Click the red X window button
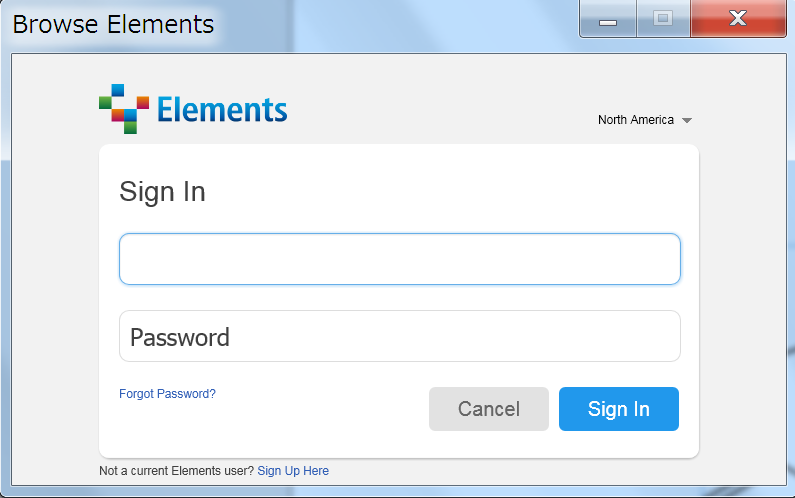 tap(737, 19)
